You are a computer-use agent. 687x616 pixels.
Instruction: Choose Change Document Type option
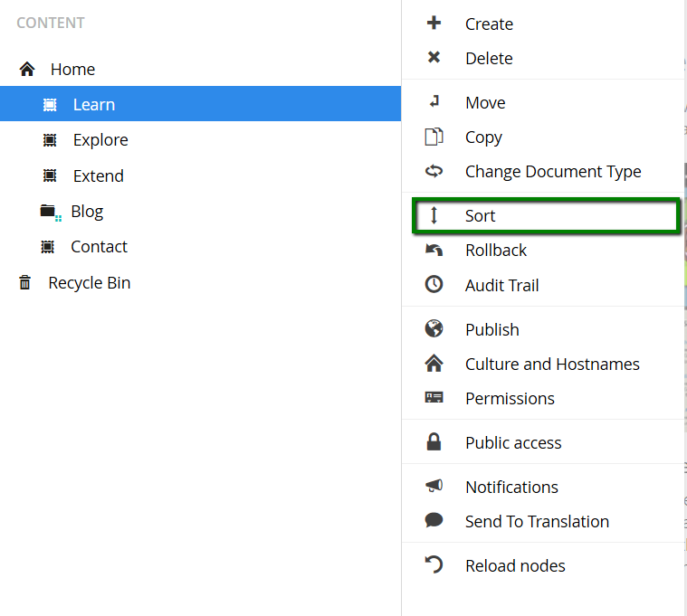[x=552, y=172]
